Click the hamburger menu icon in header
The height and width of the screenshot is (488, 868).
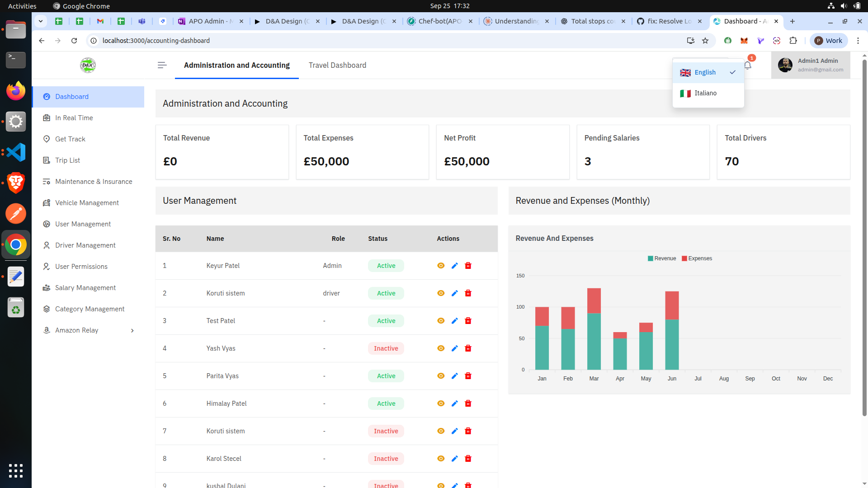coord(162,65)
